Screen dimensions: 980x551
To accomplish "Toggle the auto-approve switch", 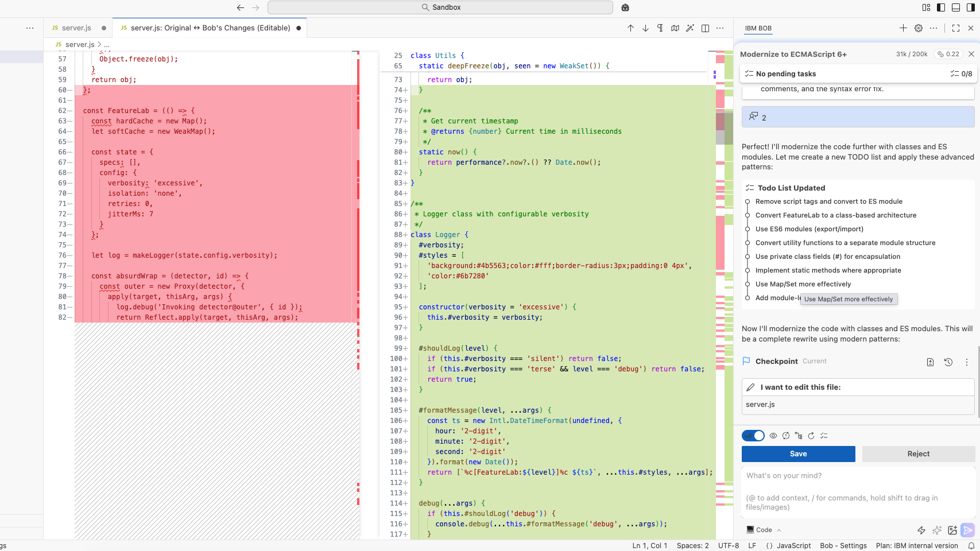I will [x=753, y=436].
